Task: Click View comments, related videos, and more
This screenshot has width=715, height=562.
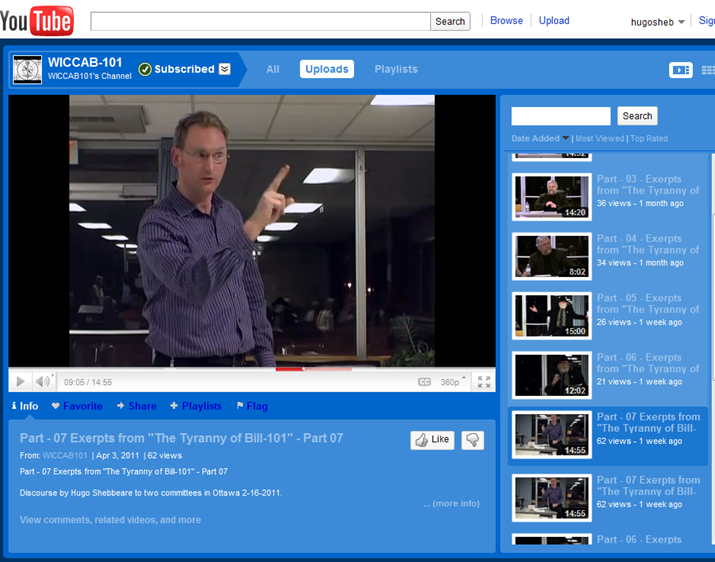Action: pos(110,520)
